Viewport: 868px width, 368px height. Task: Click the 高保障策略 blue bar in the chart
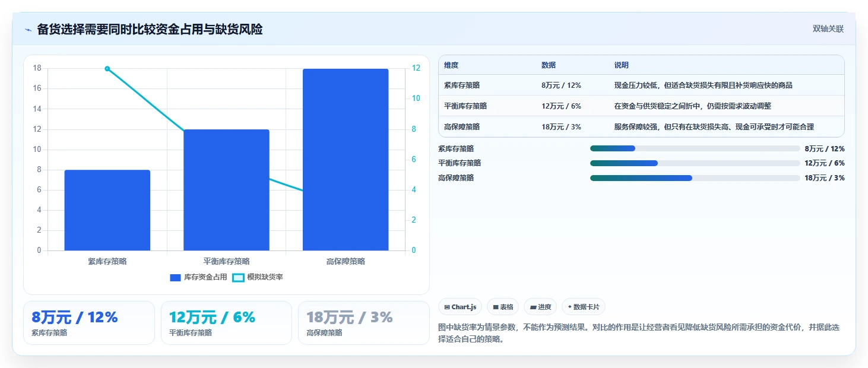[x=346, y=160]
